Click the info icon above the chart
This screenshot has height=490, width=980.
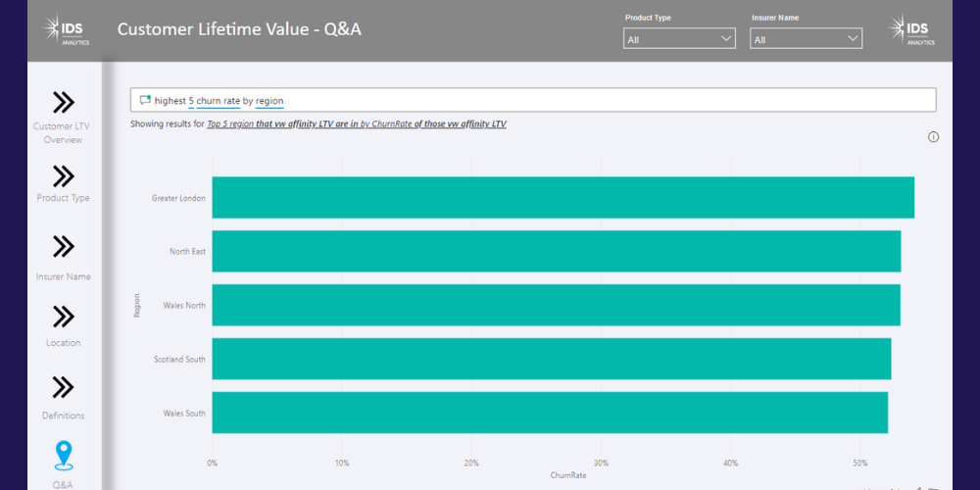point(933,137)
